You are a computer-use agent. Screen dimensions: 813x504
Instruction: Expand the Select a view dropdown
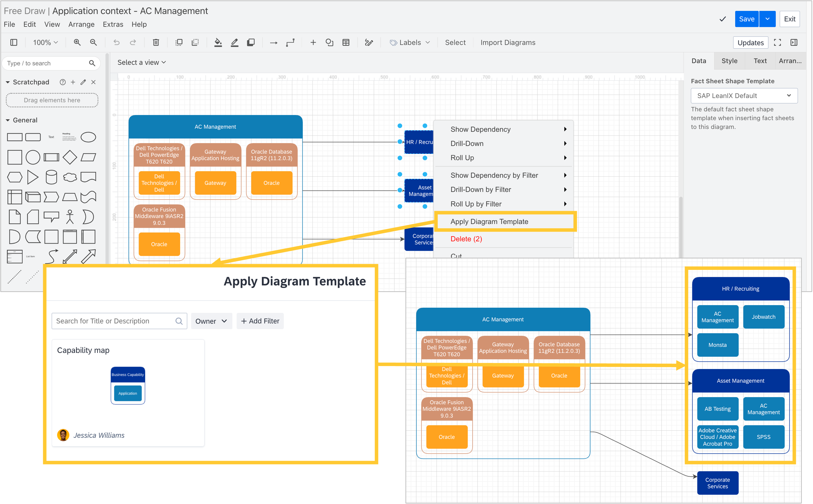click(141, 62)
